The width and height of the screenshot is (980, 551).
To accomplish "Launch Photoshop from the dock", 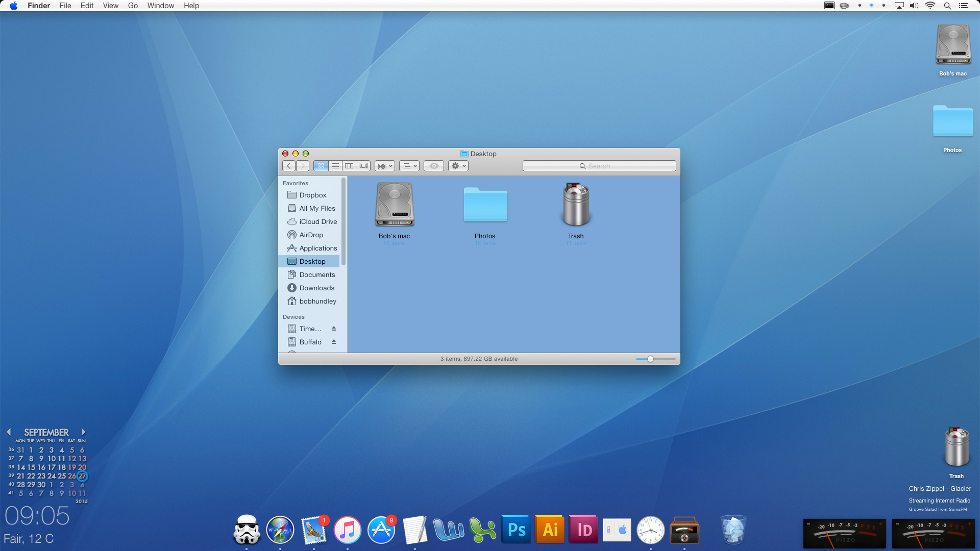I will (x=516, y=529).
